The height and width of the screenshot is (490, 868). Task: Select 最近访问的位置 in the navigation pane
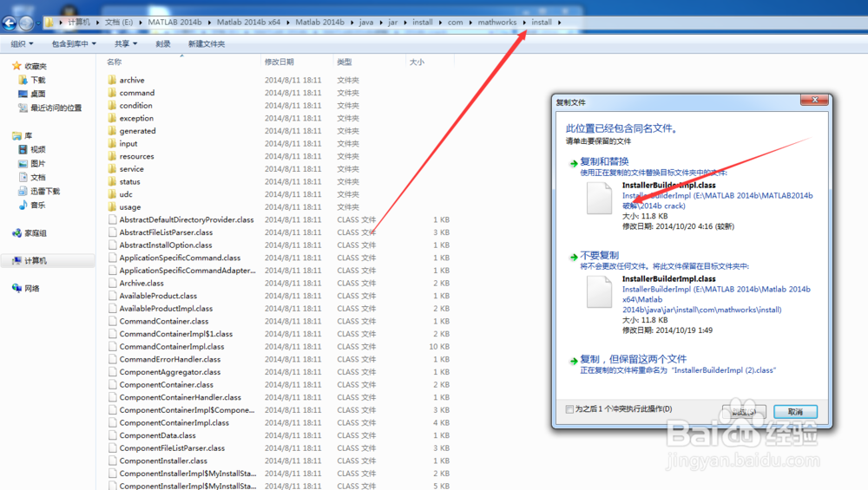(56, 108)
